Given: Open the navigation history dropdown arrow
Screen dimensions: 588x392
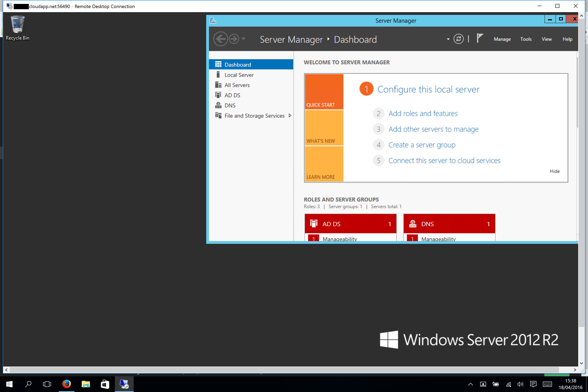Looking at the screenshot, I should 243,39.
